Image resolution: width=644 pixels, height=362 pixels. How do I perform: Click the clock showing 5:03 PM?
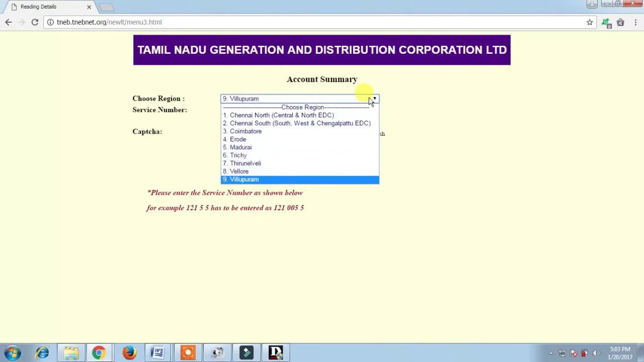click(x=620, y=353)
